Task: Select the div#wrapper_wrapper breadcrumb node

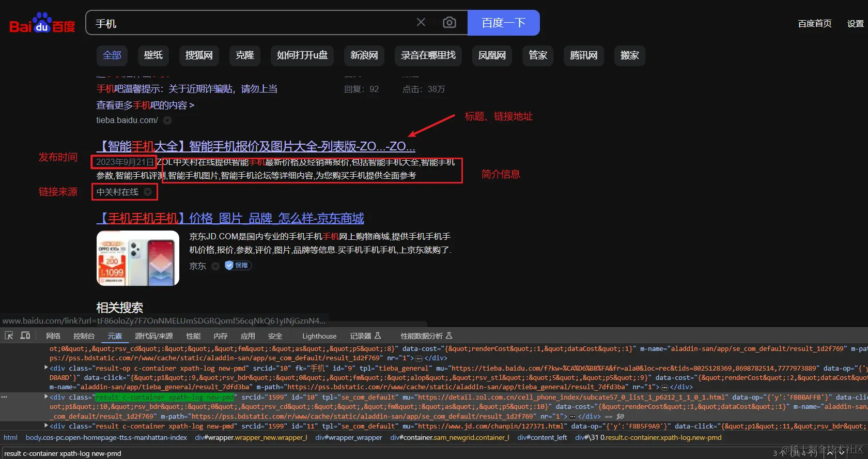Action: click(x=349, y=437)
